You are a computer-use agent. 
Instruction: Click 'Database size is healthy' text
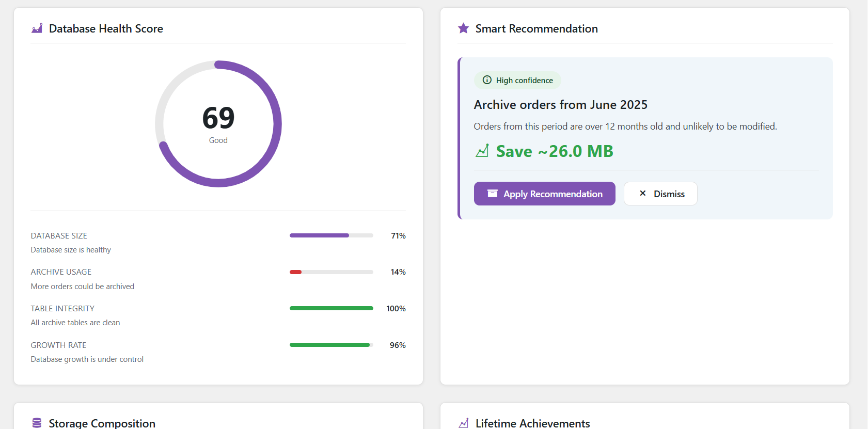(x=71, y=250)
